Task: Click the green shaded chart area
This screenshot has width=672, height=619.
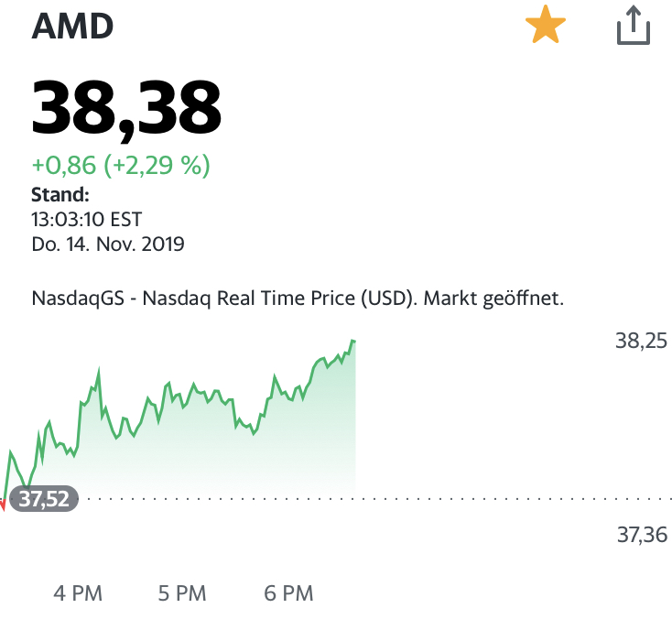Action: 229,449
